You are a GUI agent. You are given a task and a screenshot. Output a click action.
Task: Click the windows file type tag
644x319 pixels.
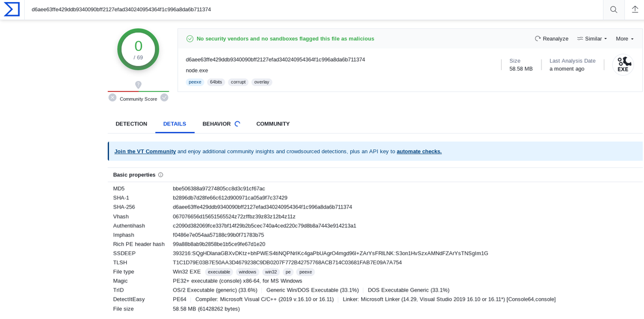click(x=247, y=272)
